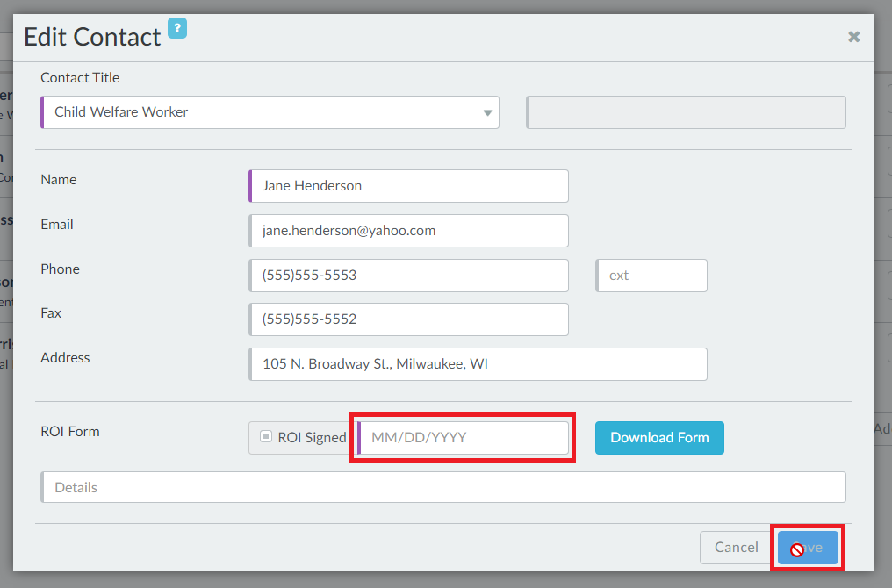Click the Fax number field
The width and height of the screenshot is (892, 588).
(x=409, y=319)
